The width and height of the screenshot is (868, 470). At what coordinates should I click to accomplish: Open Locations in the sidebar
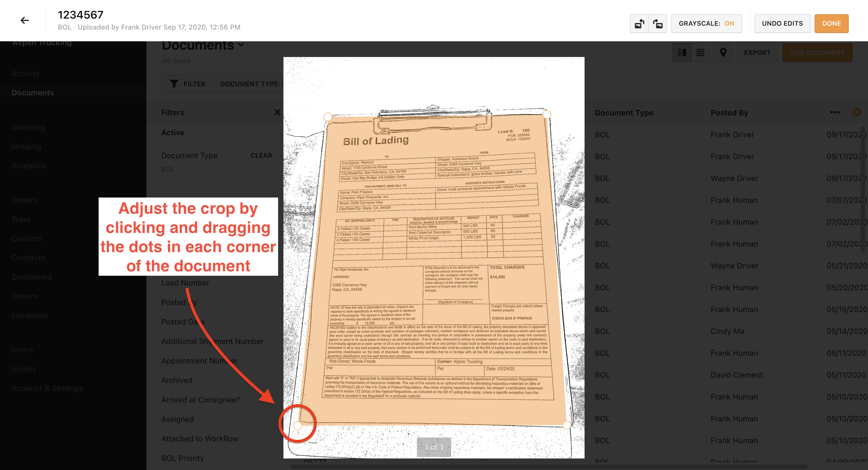click(x=29, y=315)
